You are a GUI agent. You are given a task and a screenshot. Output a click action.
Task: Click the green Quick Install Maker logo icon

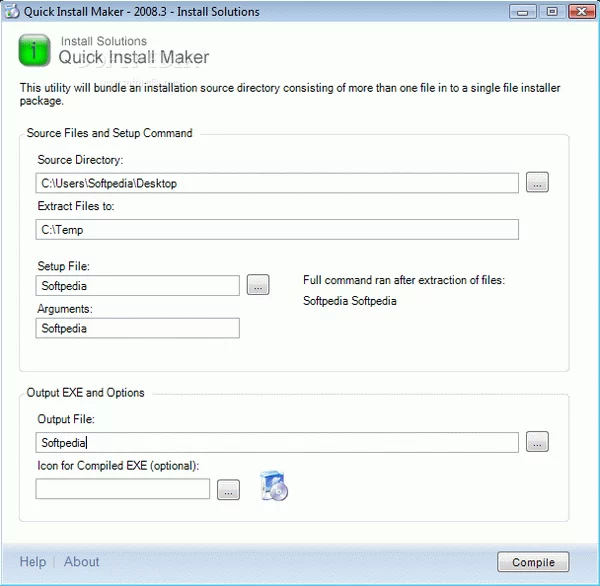[34, 50]
